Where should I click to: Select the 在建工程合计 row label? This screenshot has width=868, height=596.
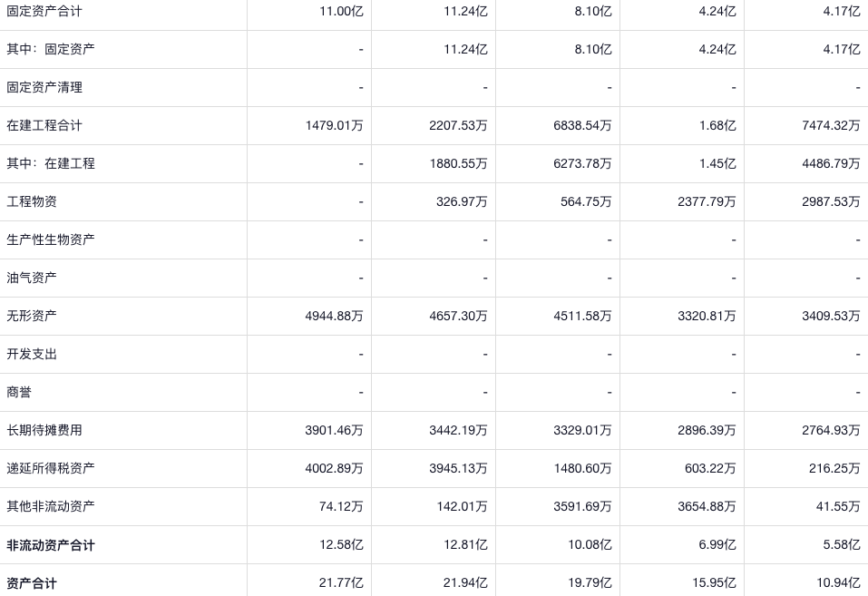(x=44, y=125)
